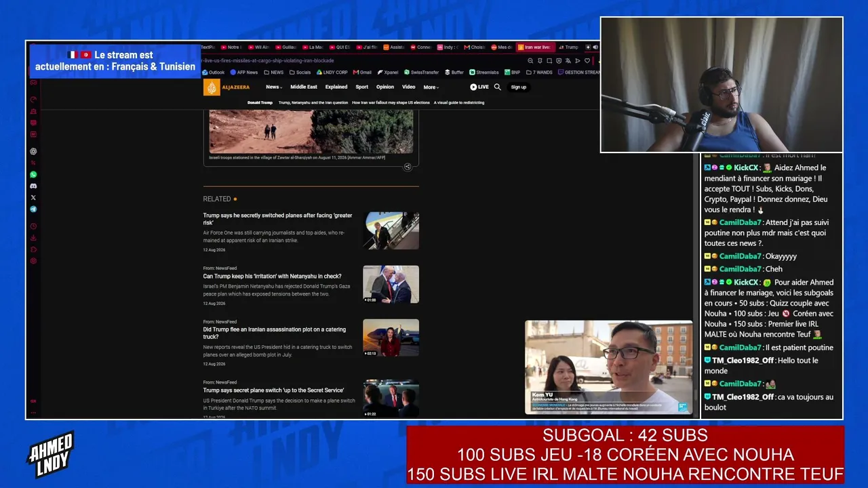Switch to the 'Mes de' browser tab

[x=501, y=47]
